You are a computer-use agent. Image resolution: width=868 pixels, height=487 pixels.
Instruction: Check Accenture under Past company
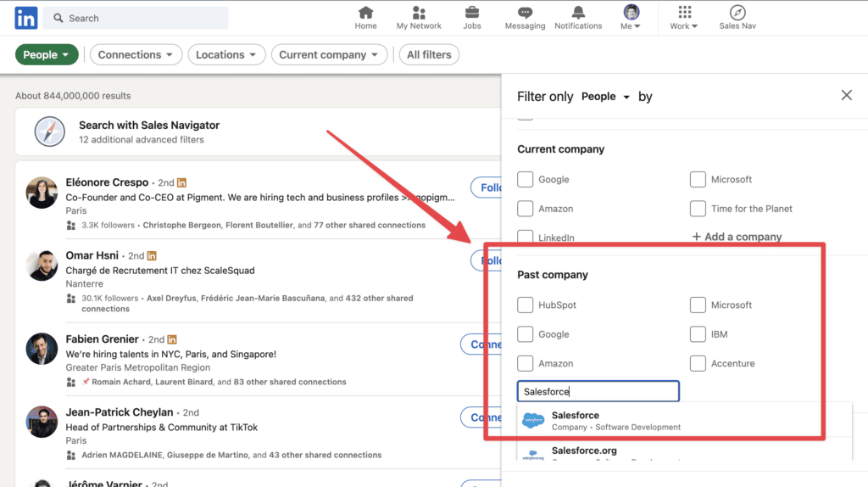pyautogui.click(x=698, y=363)
